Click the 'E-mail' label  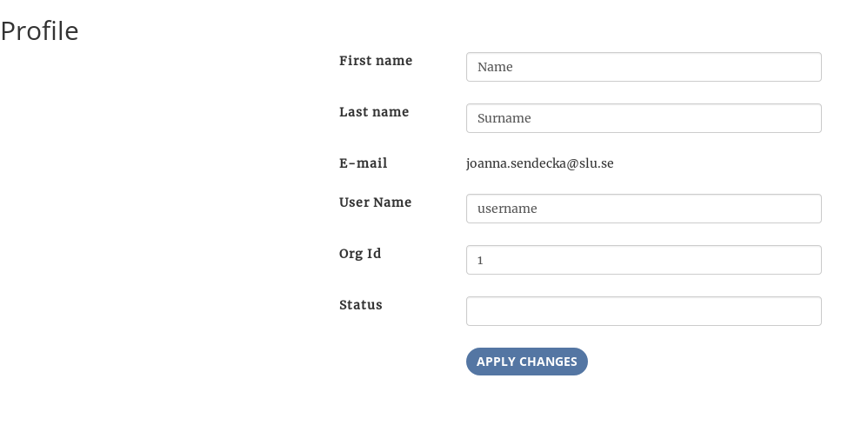(x=363, y=163)
